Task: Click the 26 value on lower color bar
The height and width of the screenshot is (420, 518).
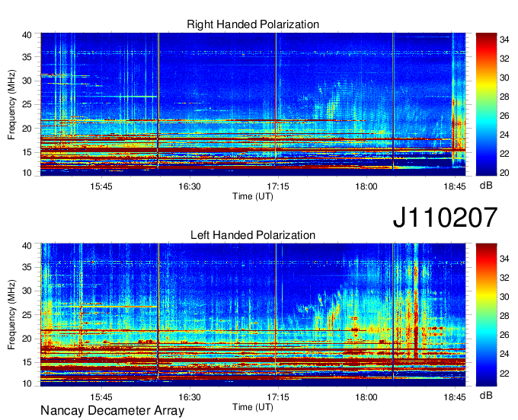Action: click(504, 335)
